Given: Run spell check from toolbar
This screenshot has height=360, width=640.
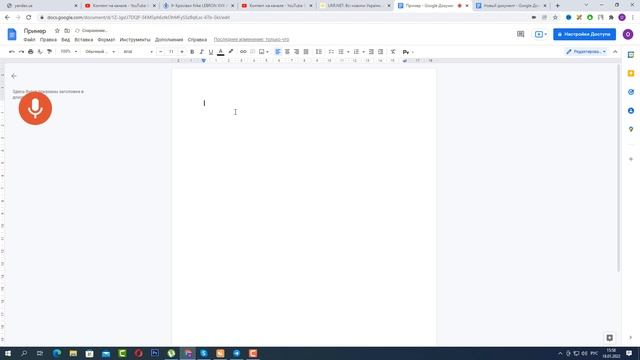Looking at the screenshot, I should pyautogui.click(x=40, y=52).
